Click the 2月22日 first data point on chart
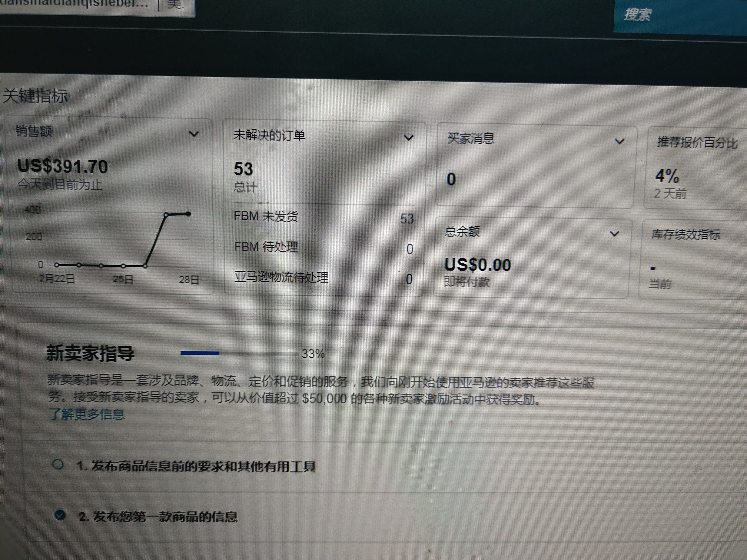 click(x=56, y=265)
